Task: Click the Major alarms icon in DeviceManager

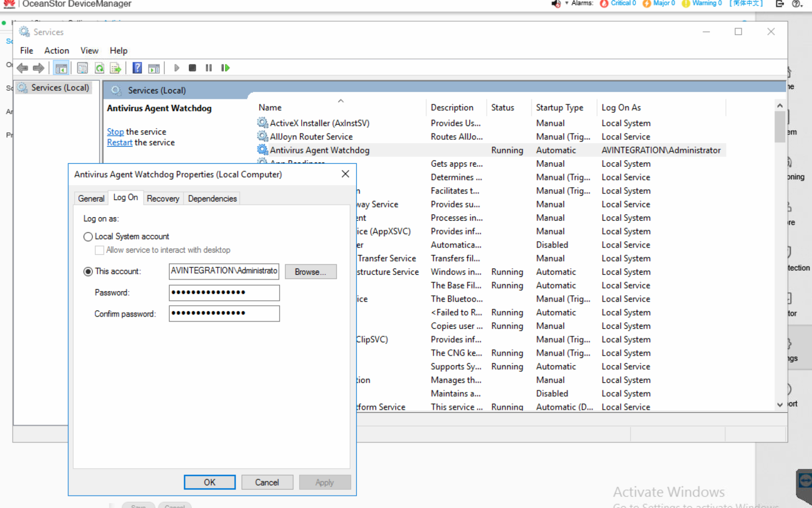Action: [x=647, y=4]
